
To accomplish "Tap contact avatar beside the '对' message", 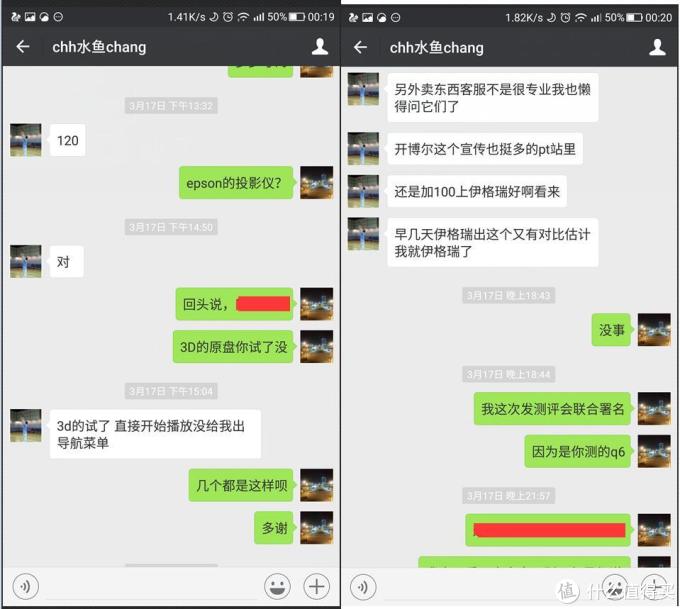I will [x=26, y=262].
